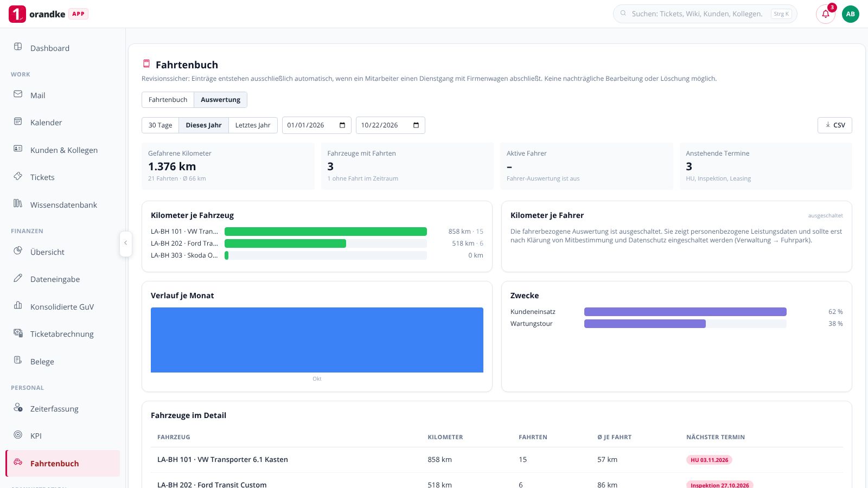
Task: Focus the search field for tickets and wiki
Action: 705,14
